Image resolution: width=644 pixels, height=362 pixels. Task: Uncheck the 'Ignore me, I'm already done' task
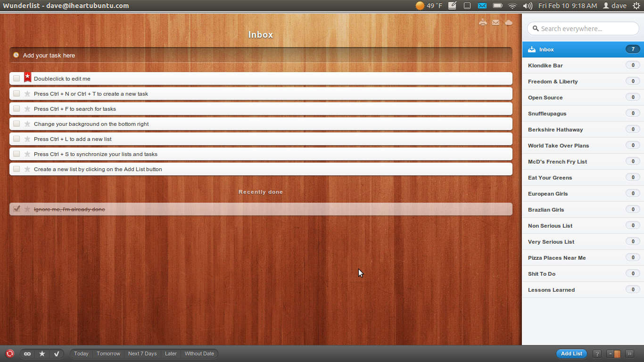17,209
